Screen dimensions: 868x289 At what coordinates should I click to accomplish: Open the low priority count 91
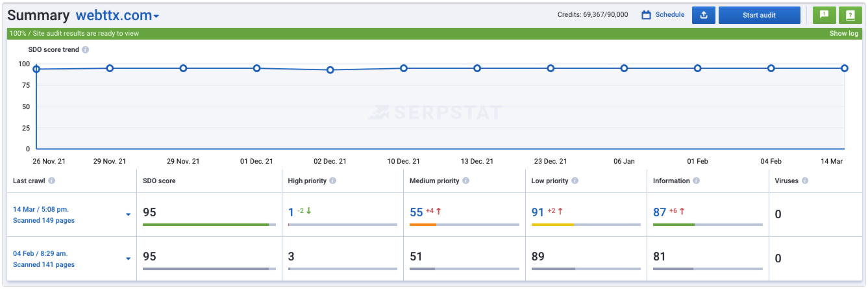tap(538, 212)
